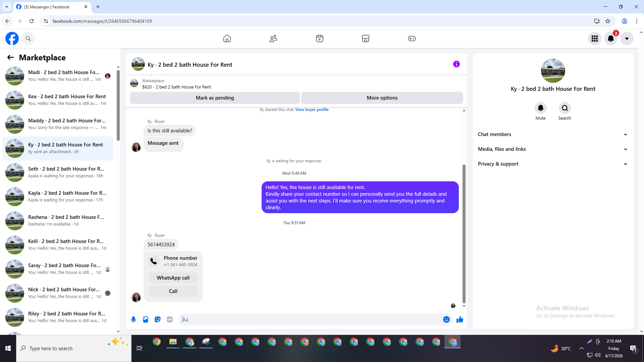Click the voice clip microphone icon
Image resolution: width=644 pixels, height=362 pixels.
(133, 319)
